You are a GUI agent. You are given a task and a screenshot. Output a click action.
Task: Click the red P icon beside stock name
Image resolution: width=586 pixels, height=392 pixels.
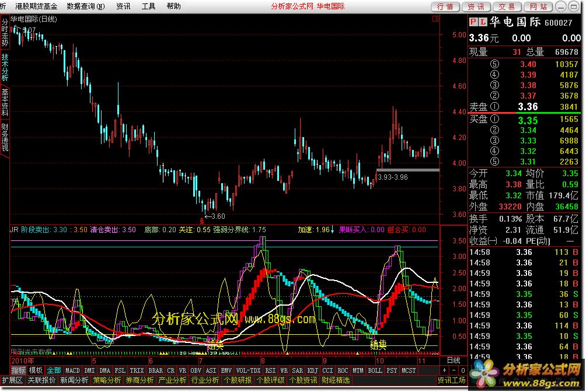click(473, 22)
